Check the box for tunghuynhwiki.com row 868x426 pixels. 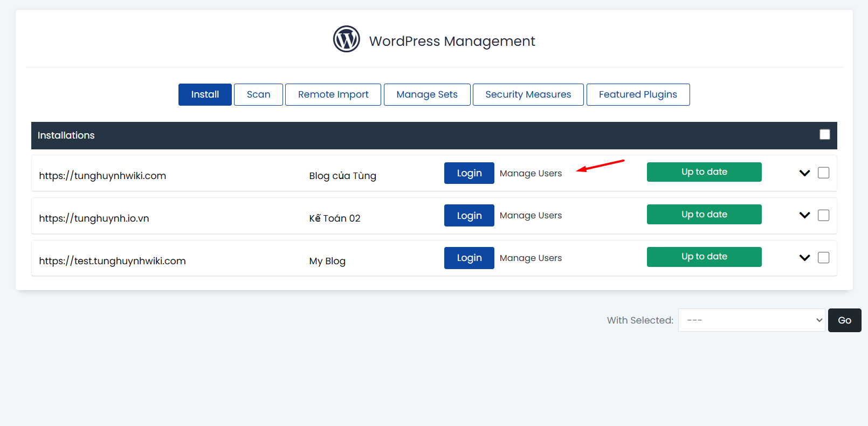pos(824,173)
